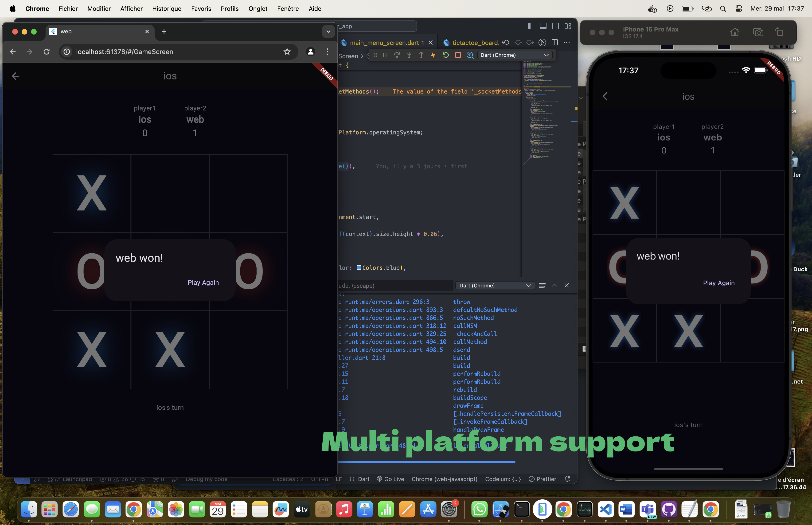Focus the debug console filter input
812x525 pixels.
click(395, 285)
